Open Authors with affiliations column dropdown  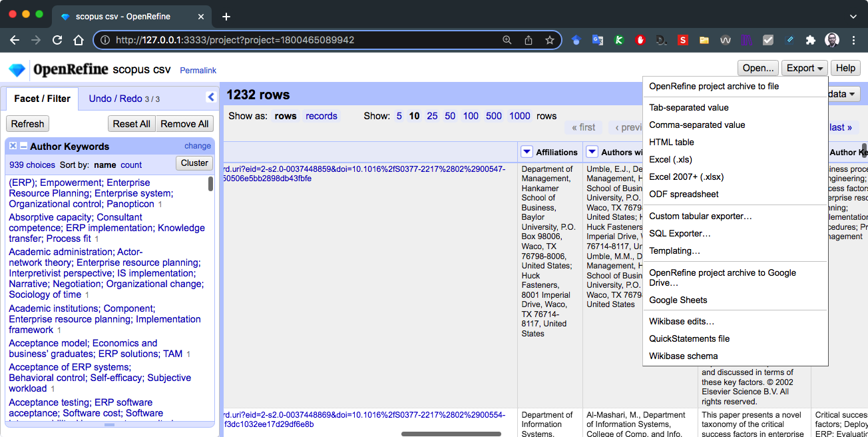[x=592, y=152]
